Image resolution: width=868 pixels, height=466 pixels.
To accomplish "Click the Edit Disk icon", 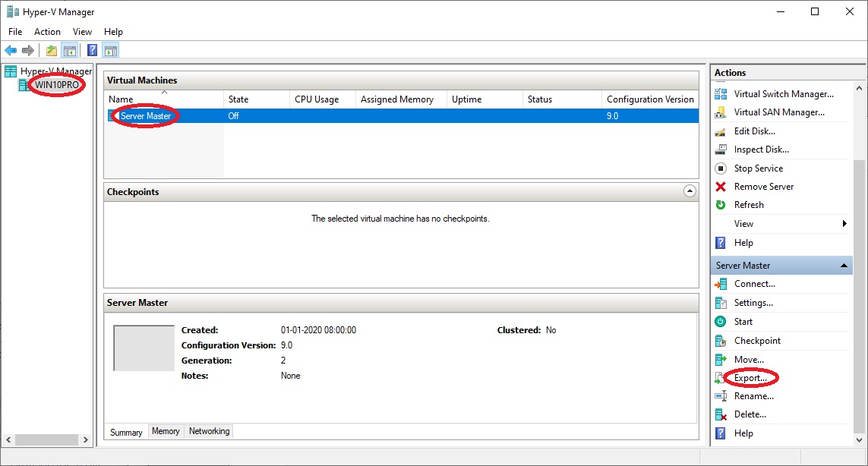I will pyautogui.click(x=721, y=131).
